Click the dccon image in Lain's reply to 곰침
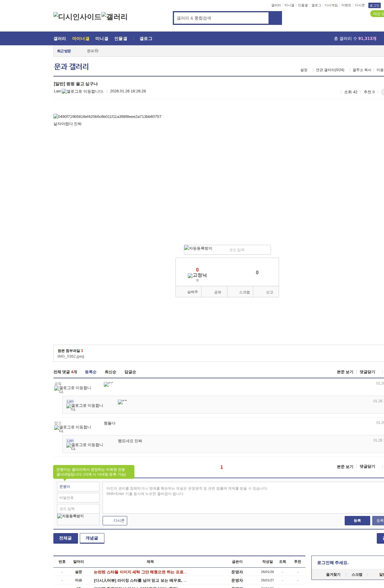Screen dimensions: 384x588 tap(122, 402)
